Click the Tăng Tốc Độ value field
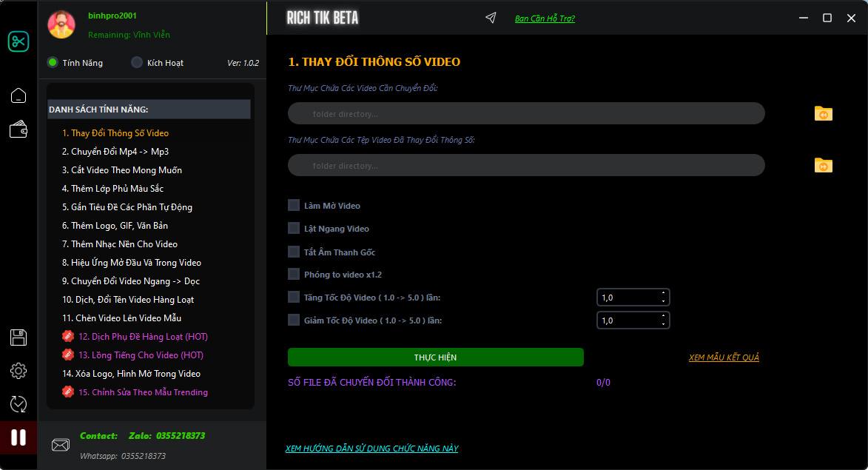The width and height of the screenshot is (868, 470). (628, 298)
